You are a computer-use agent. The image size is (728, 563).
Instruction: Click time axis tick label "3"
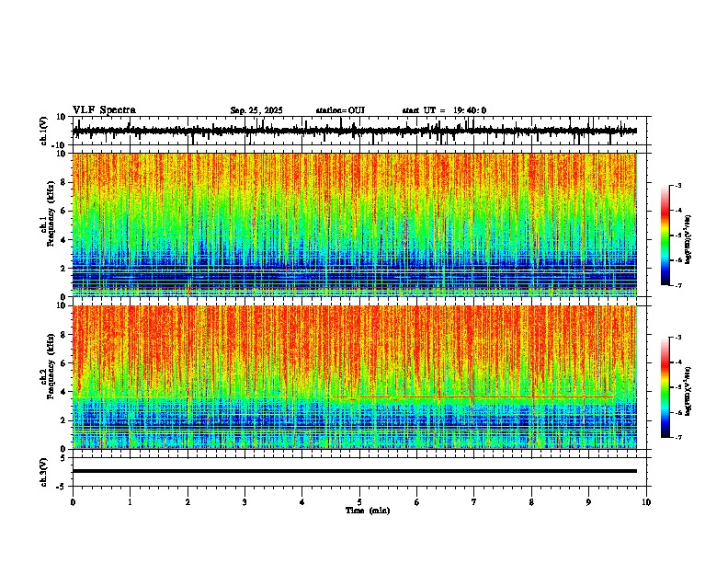[245, 502]
